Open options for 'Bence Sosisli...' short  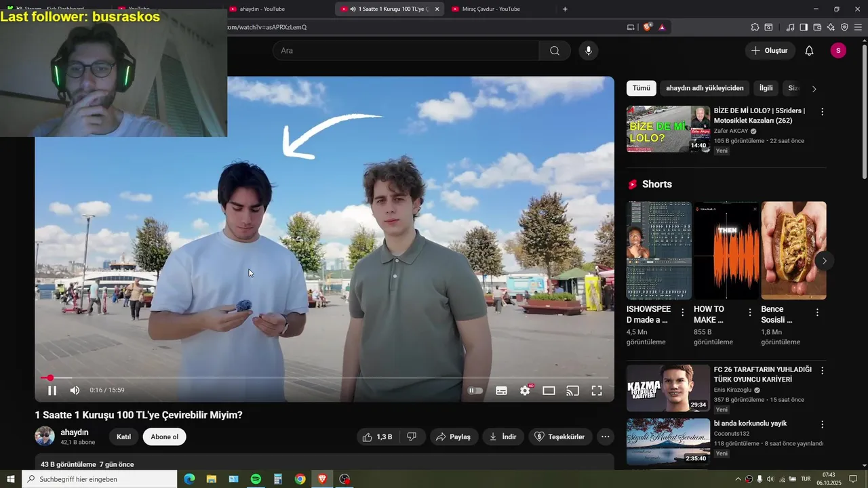coord(817,312)
